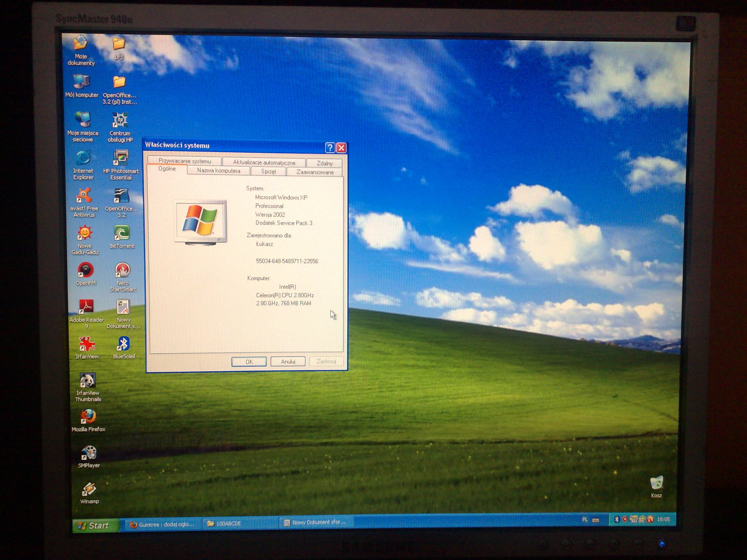747x560 pixels.
Task: Select the SMPlayer desktop shortcut
Action: tap(89, 457)
